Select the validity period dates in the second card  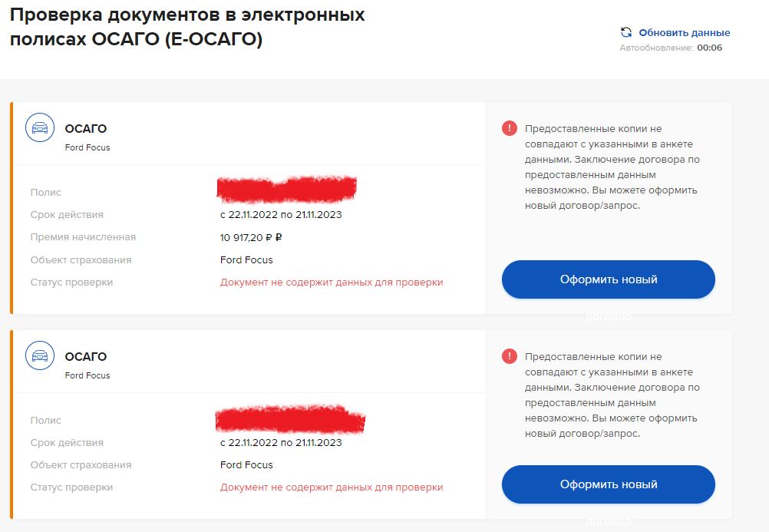[281, 443]
